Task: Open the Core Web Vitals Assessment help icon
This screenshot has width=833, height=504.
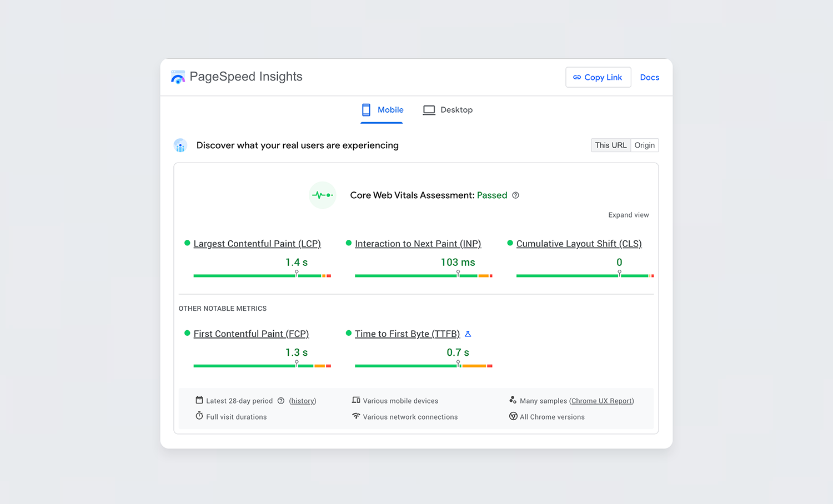Action: coord(515,195)
